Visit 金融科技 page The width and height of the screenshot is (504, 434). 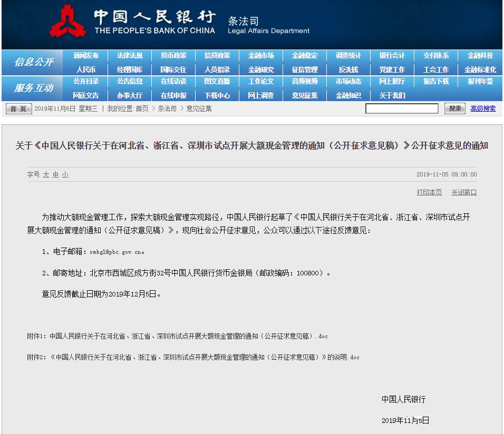point(480,56)
